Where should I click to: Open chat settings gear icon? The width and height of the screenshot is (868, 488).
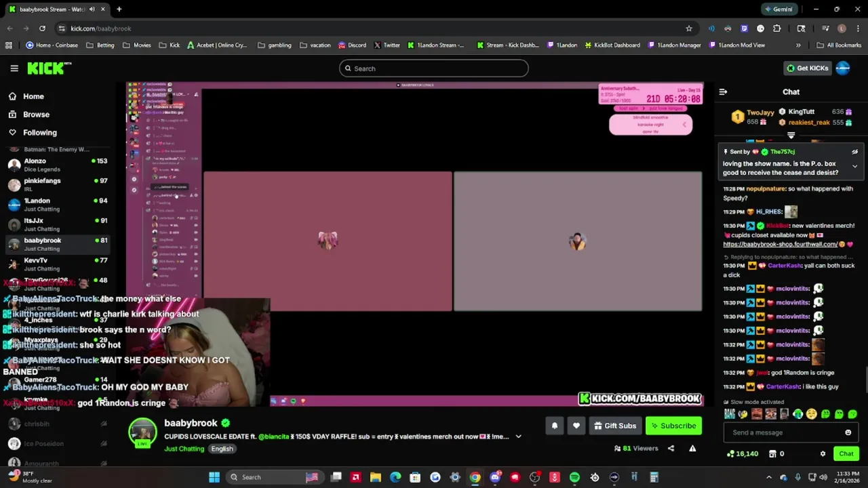(x=823, y=453)
